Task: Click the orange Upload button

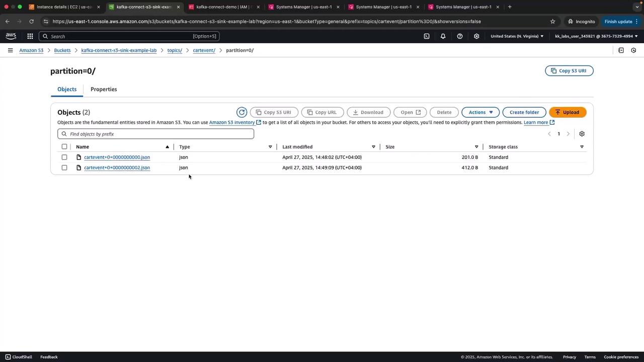Action: tap(568, 112)
